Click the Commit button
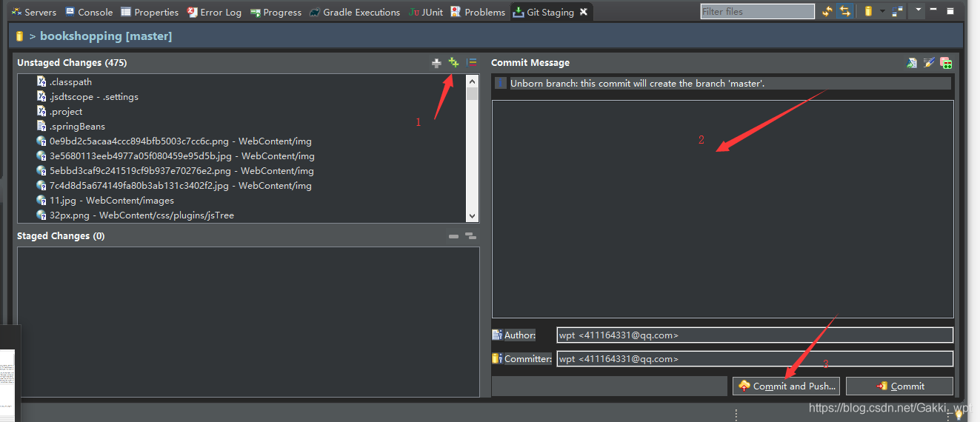The height and width of the screenshot is (422, 980). [x=900, y=386]
